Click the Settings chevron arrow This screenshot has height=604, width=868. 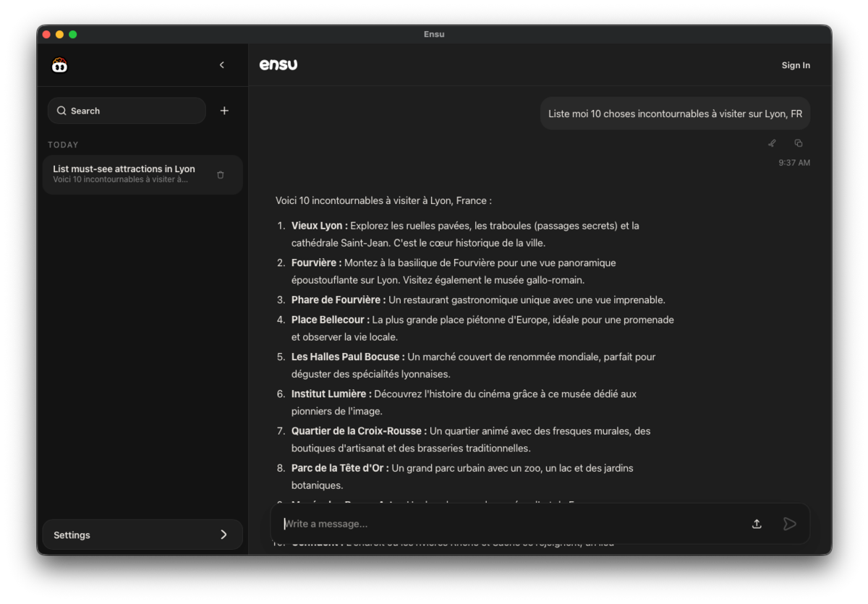tap(224, 535)
